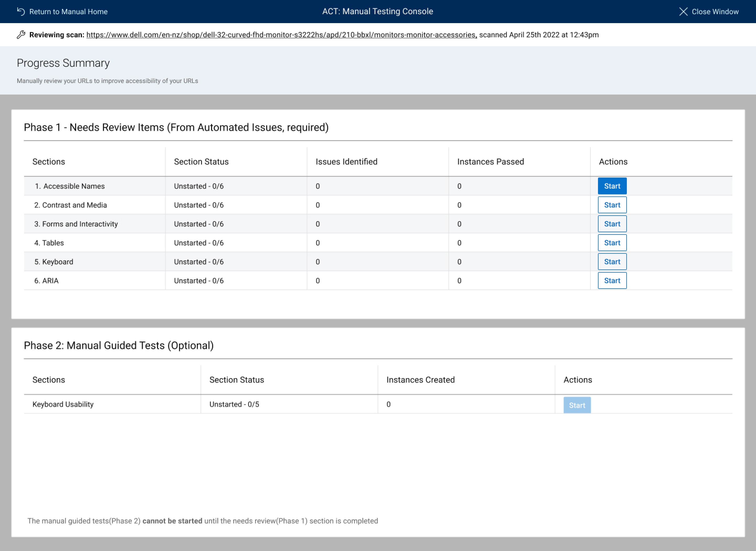Start the Keyboard section review
The width and height of the screenshot is (756, 551).
tap(612, 262)
